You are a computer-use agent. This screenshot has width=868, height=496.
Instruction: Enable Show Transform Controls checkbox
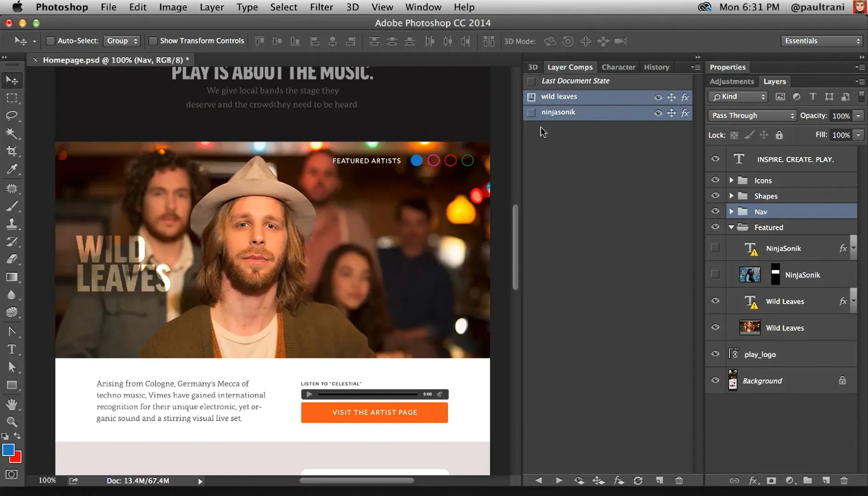click(x=153, y=41)
